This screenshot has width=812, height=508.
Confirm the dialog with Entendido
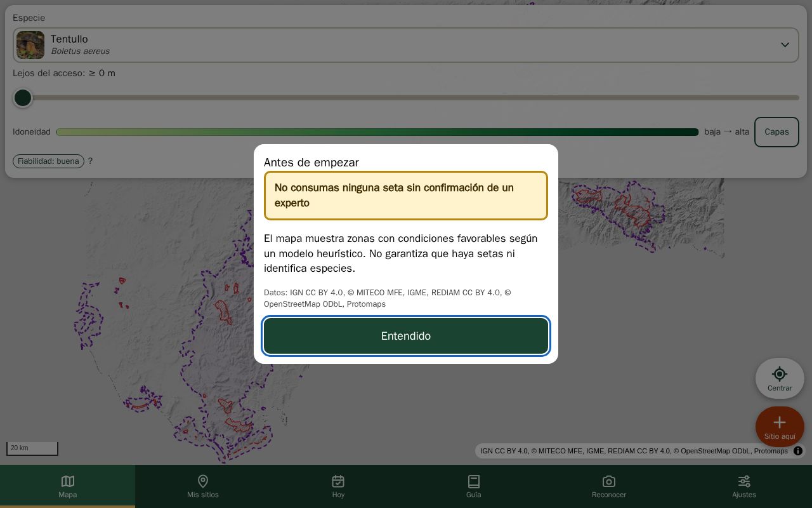[406, 336]
